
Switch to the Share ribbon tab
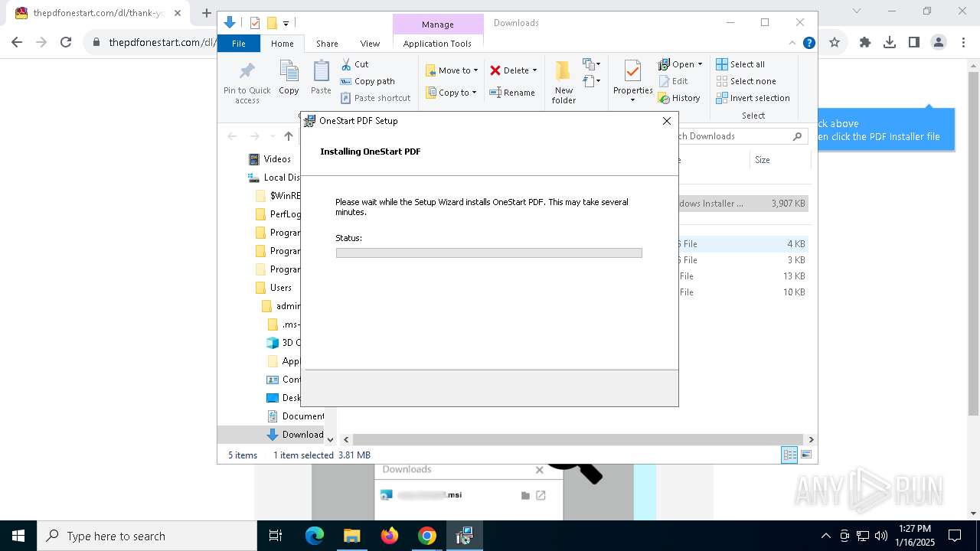tap(327, 44)
